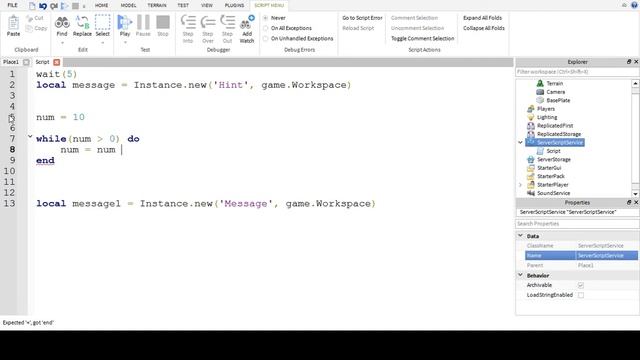Click Collapse All Folds

(x=484, y=28)
